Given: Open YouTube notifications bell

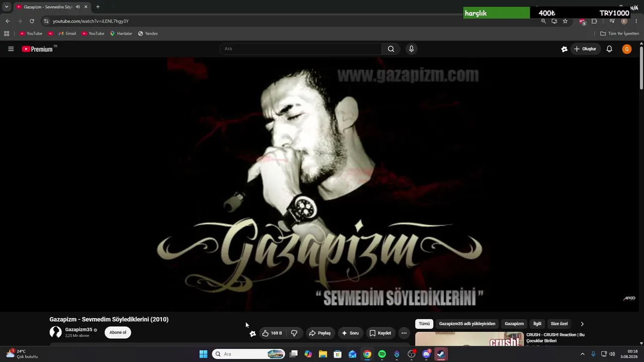Looking at the screenshot, I should point(609,49).
